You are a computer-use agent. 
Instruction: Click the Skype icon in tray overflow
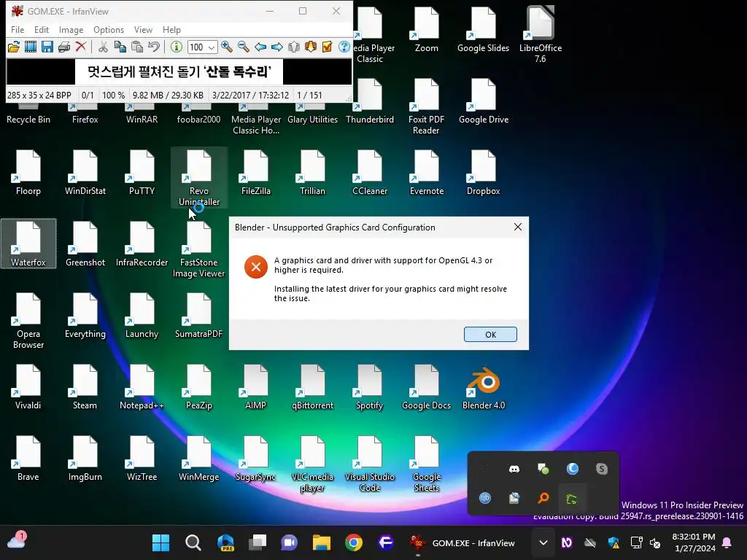click(602, 469)
